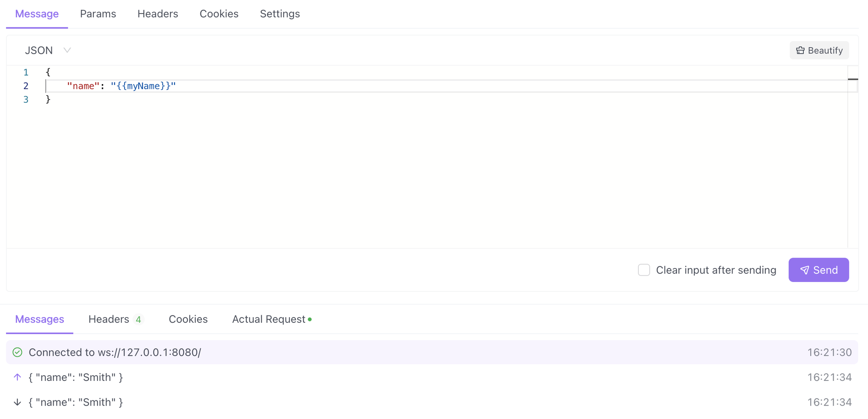
Task: Click the received message down-arrow icon
Action: point(17,402)
